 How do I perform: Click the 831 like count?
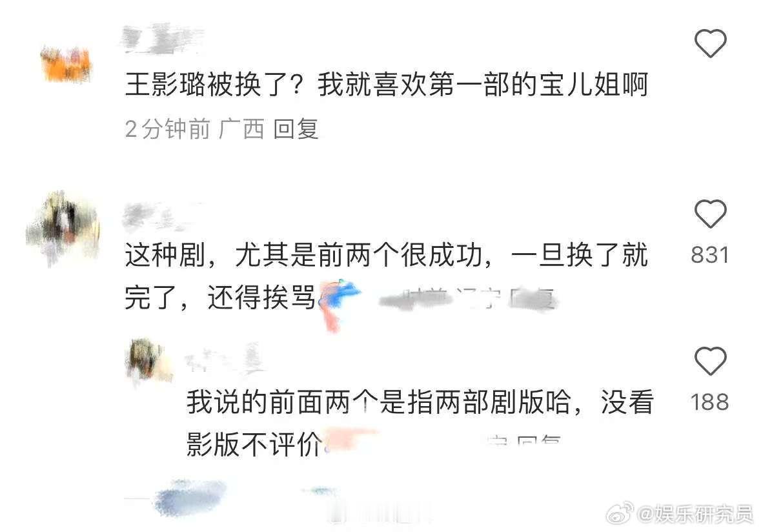point(709,255)
